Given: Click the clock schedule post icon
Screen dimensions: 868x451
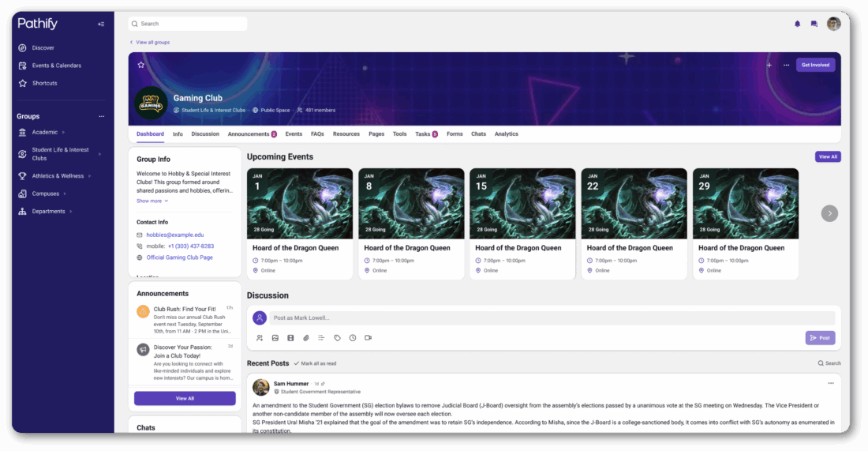Looking at the screenshot, I should (353, 338).
